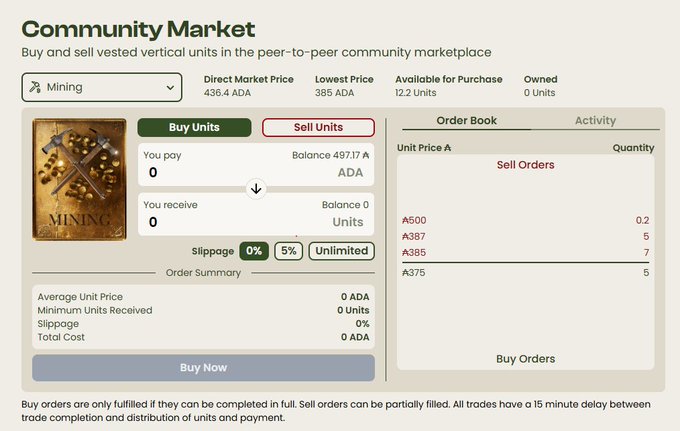Image resolution: width=680 pixels, height=431 pixels.
Task: Select the Buy Units mode
Action: click(194, 127)
